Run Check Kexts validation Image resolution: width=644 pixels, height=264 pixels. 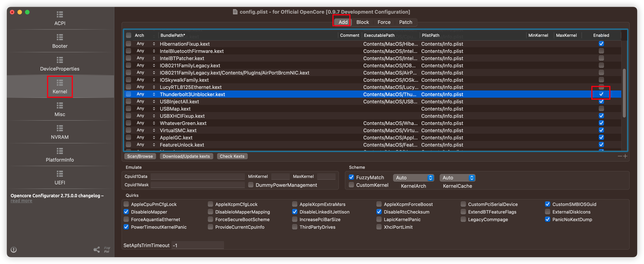pyautogui.click(x=232, y=156)
